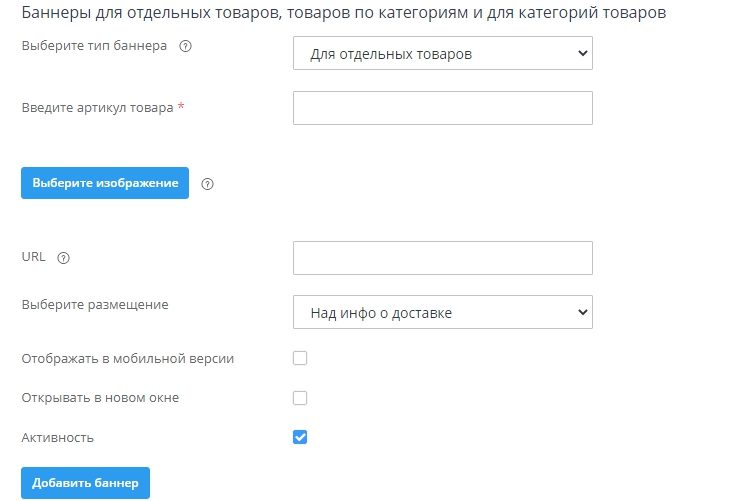Click into the URL text field
740x501 pixels.
pos(442,257)
